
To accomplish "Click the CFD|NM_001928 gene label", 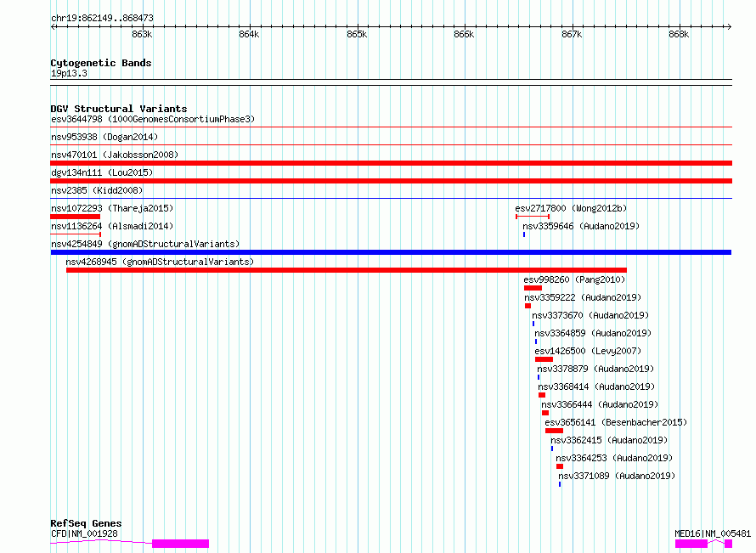I will tap(84, 533).
